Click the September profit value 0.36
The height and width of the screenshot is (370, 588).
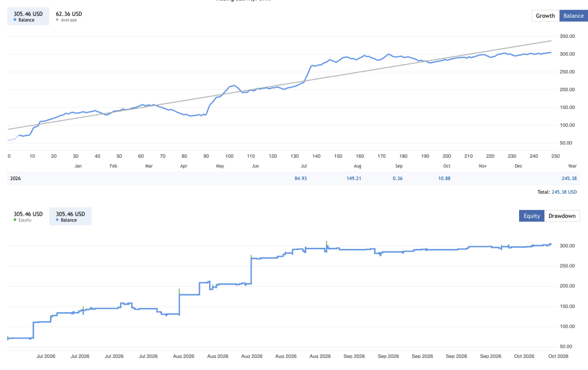[397, 178]
